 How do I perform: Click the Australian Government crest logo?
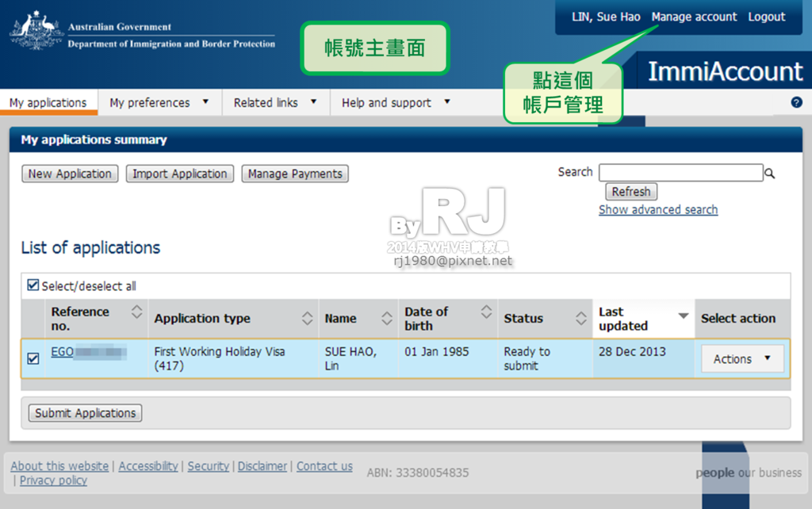(36, 31)
